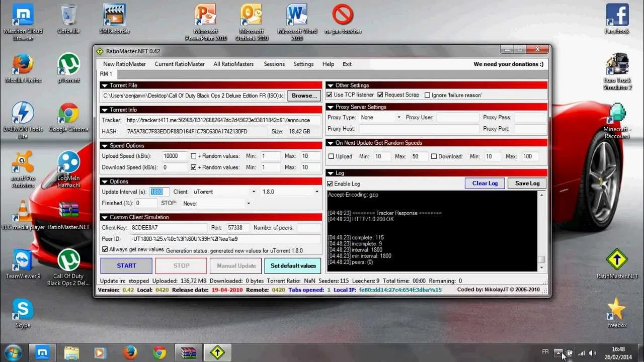Screen dimensions: 644x362
Task: Launch Euro Truck Simulator 2 shortcut
Action: [617, 71]
